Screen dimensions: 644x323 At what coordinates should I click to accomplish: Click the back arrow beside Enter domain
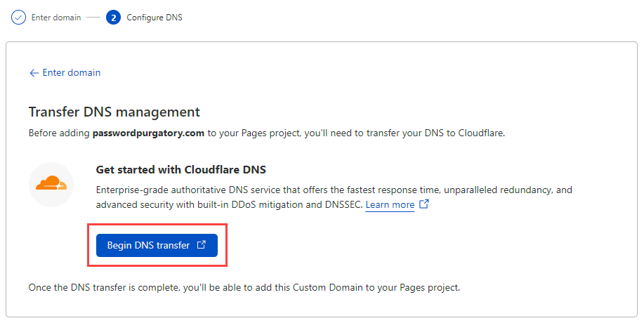34,73
